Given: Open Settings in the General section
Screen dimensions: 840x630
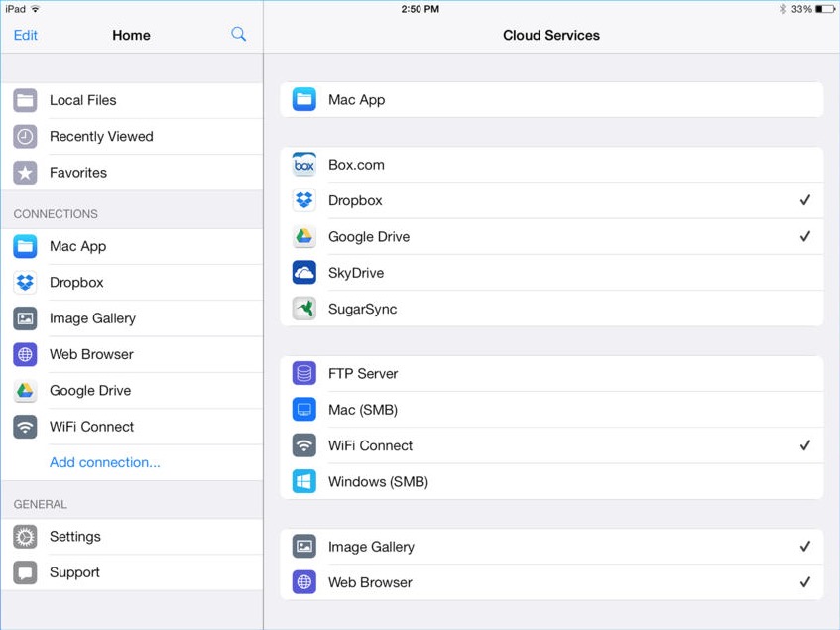Looking at the screenshot, I should pyautogui.click(x=132, y=537).
